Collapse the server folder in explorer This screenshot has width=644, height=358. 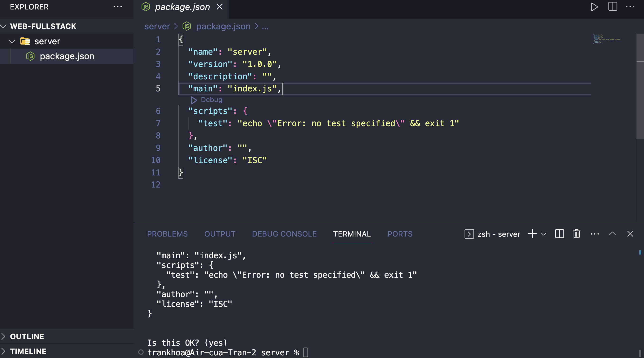tap(12, 41)
